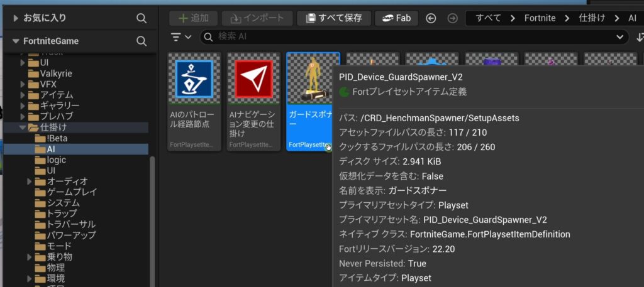This screenshot has height=287, width=644.
Task: Go forward with the right arrow history icon
Action: pos(451,18)
